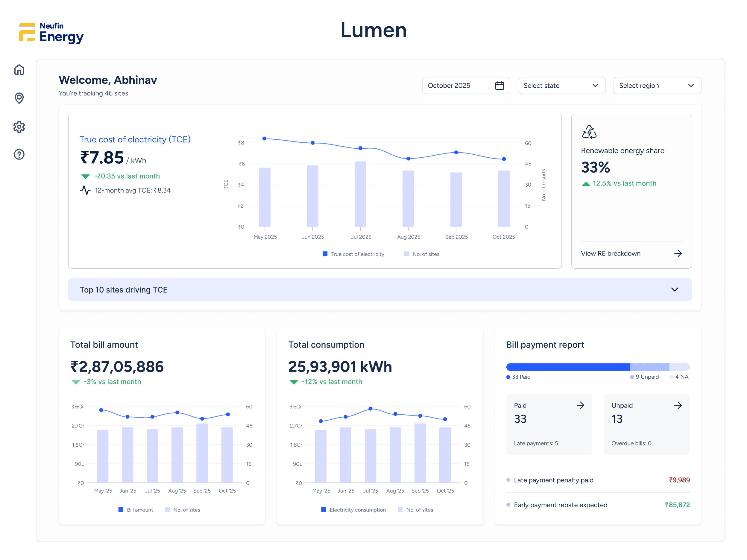
Task: Click the bill payment progress bar
Action: click(x=598, y=367)
